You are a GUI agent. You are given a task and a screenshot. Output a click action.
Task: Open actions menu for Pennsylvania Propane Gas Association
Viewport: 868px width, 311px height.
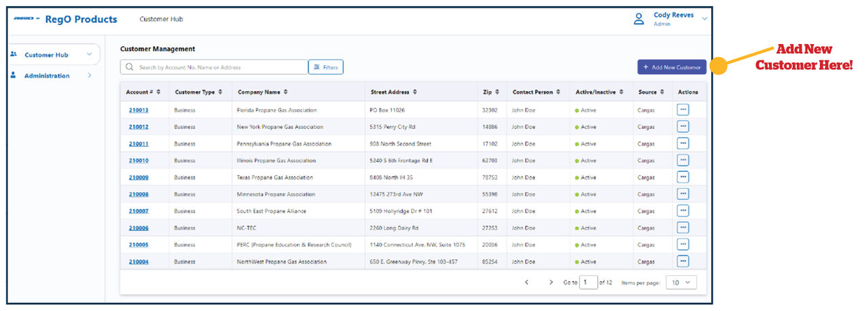tap(683, 143)
